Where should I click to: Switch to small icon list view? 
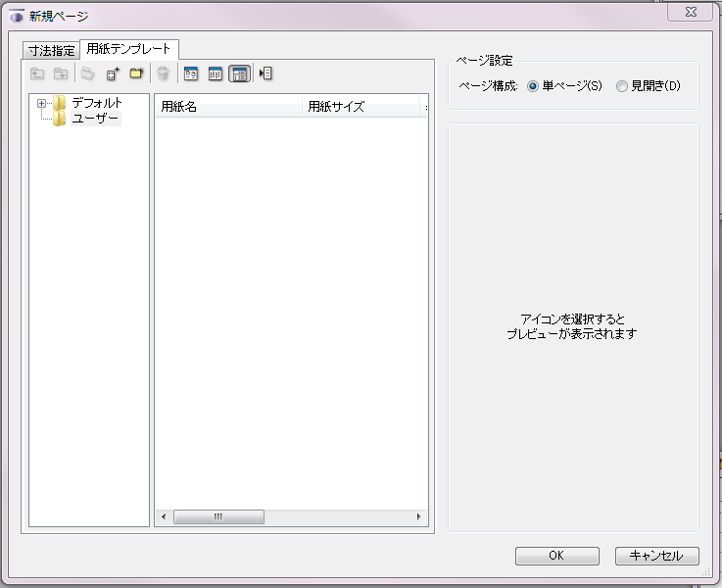coord(216,73)
